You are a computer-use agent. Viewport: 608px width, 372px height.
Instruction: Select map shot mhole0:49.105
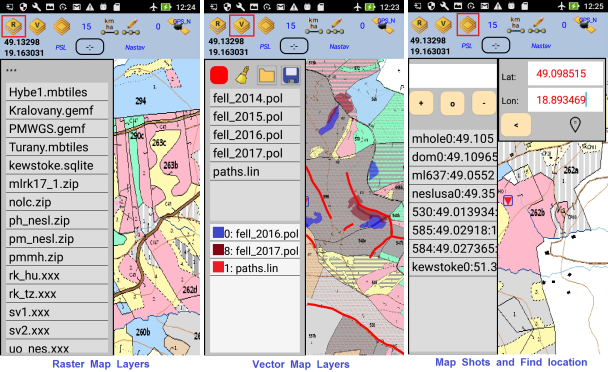pos(453,138)
